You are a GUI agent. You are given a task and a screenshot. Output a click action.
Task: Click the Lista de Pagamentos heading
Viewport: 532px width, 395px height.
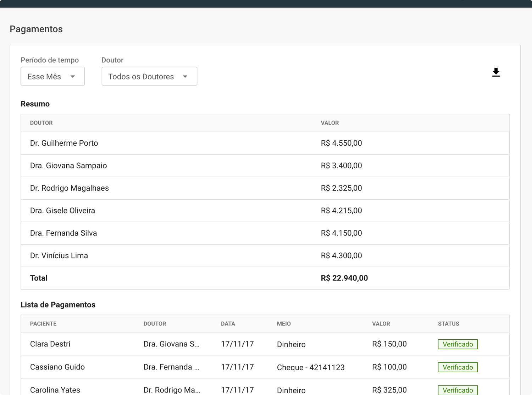tap(58, 305)
